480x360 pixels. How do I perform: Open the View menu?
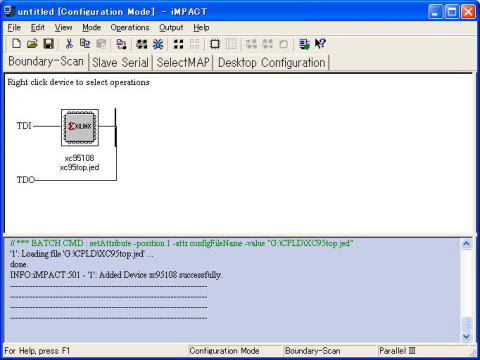[x=63, y=28]
